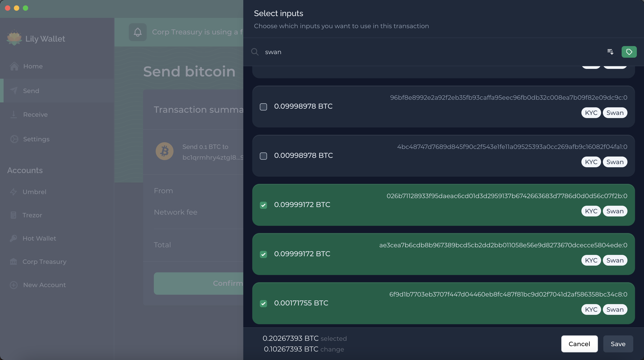
Task: Toggle checkbox for 0.00998978 BTC input
Action: [264, 156]
